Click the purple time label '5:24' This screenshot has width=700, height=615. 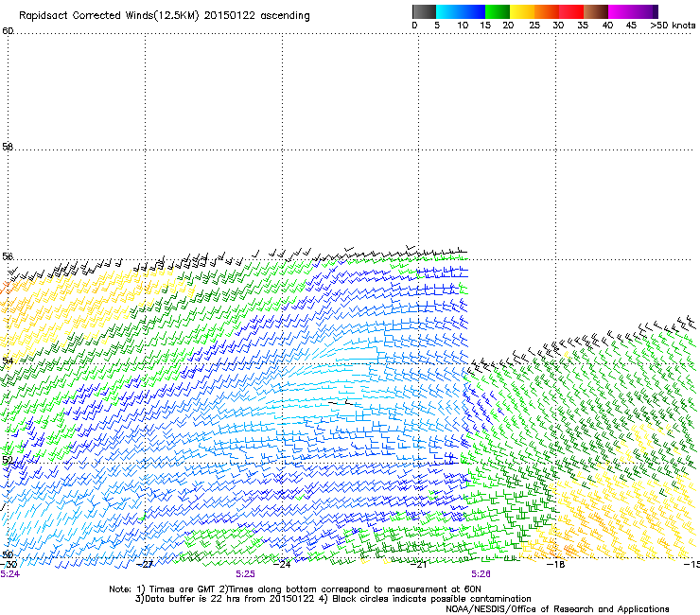(9, 574)
